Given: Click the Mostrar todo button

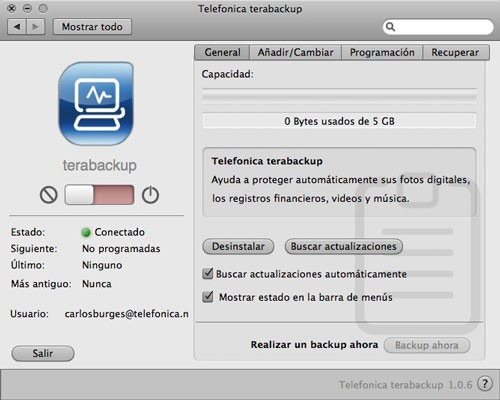Looking at the screenshot, I should click(x=92, y=27).
